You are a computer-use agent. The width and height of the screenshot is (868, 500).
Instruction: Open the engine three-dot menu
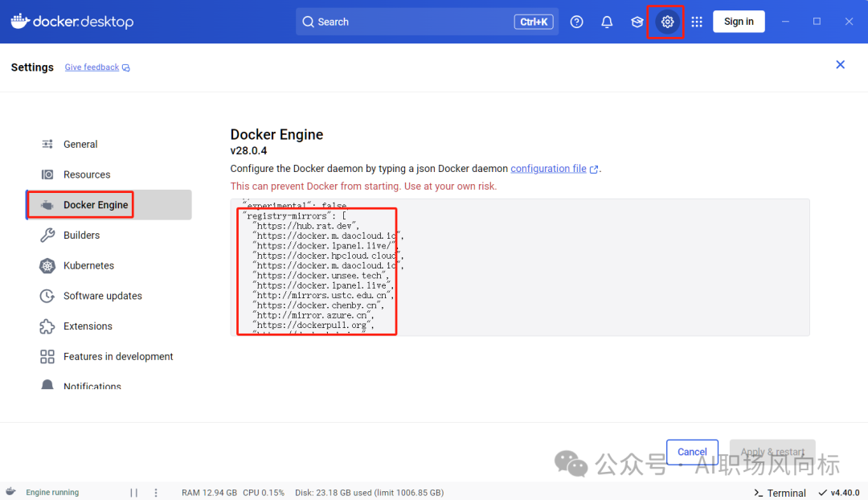pos(156,492)
